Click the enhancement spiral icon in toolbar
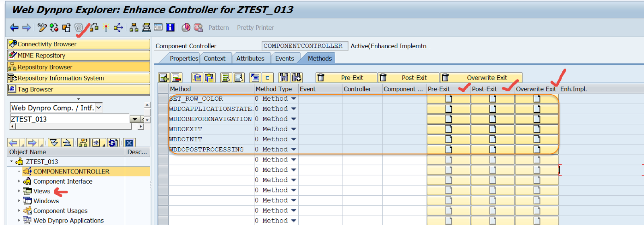The image size is (644, 225). (x=78, y=27)
